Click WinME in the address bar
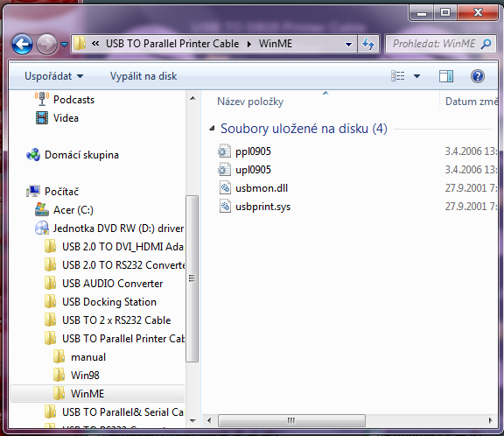 276,44
